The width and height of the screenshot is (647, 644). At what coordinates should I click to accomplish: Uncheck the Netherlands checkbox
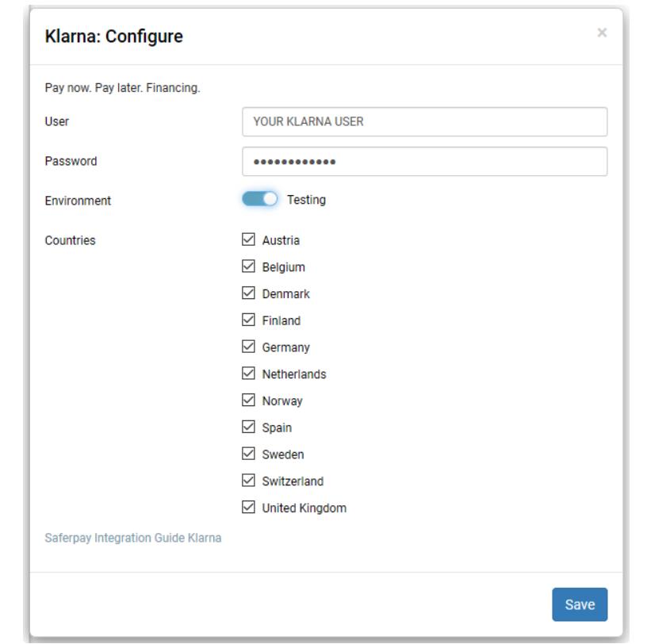click(249, 374)
